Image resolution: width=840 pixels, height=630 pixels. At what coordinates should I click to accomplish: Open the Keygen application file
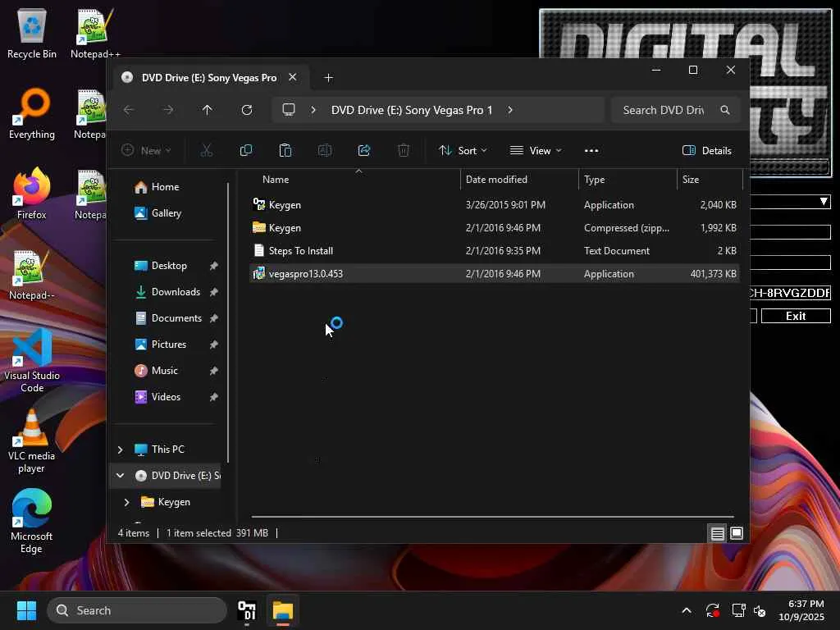285,205
